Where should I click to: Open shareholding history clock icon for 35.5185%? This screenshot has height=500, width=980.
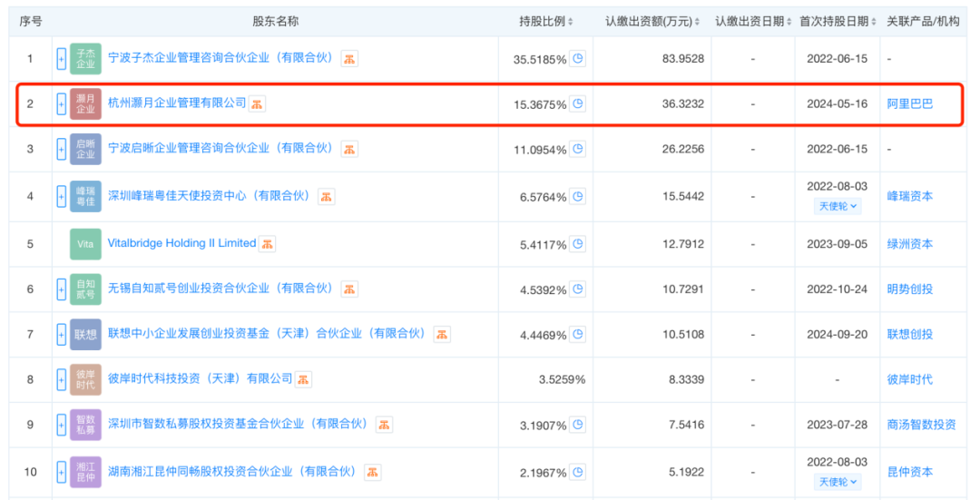tap(578, 59)
